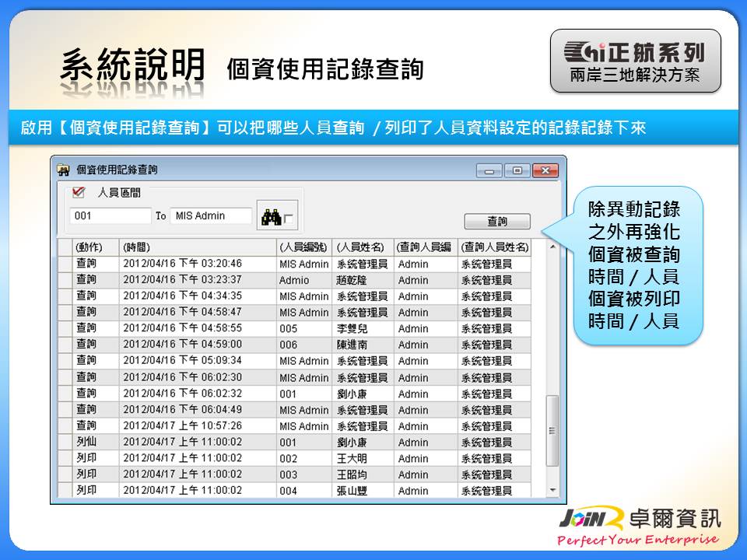Screen dimensions: 747x560
Task: Click scrollbar up arrow in records list
Action: pyautogui.click(x=552, y=247)
